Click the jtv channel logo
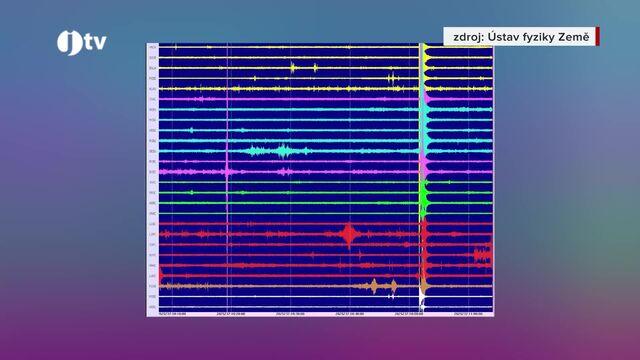 (x=82, y=42)
